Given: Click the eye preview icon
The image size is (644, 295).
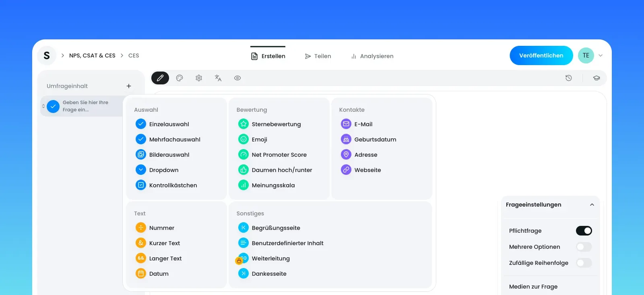Looking at the screenshot, I should (x=237, y=78).
